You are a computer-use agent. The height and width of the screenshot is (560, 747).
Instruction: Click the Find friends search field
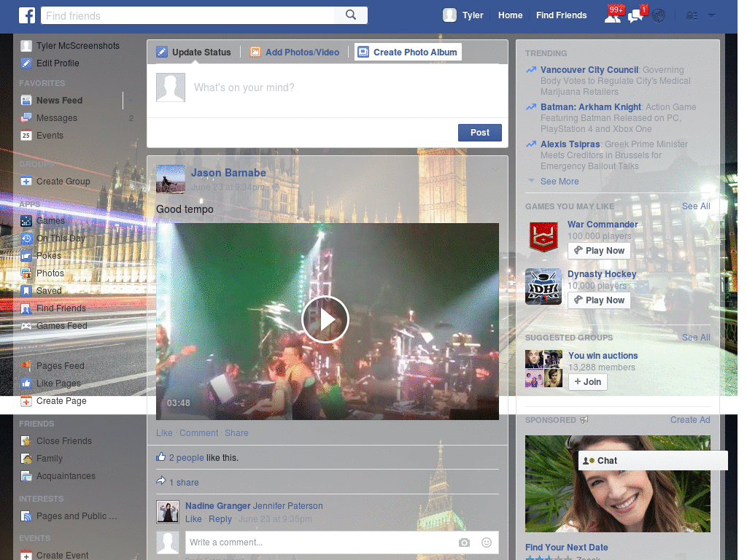pyautogui.click(x=187, y=16)
